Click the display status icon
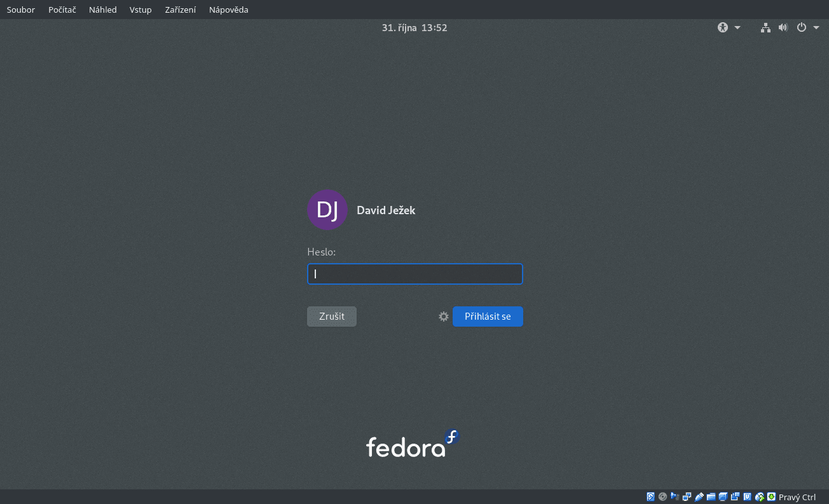Viewport: 829px width, 504px height. (x=723, y=496)
